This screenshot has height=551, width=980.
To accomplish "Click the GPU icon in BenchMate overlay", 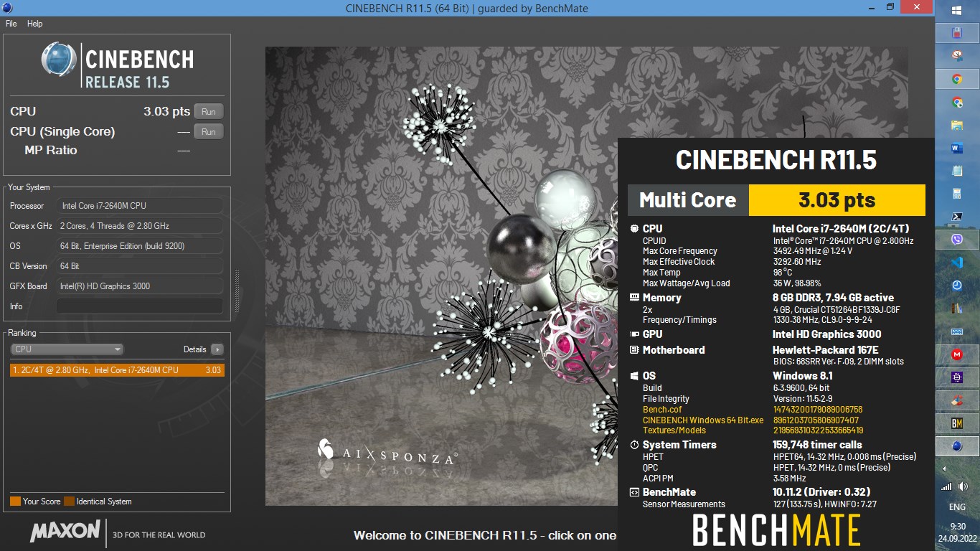I will click(x=634, y=334).
